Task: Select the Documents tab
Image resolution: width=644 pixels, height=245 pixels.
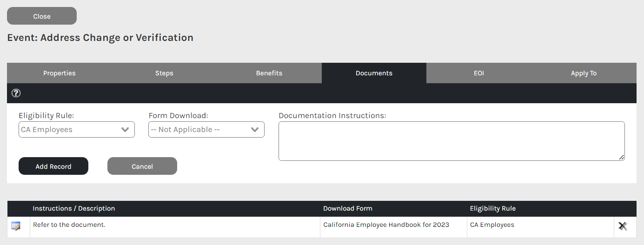Action: [374, 73]
